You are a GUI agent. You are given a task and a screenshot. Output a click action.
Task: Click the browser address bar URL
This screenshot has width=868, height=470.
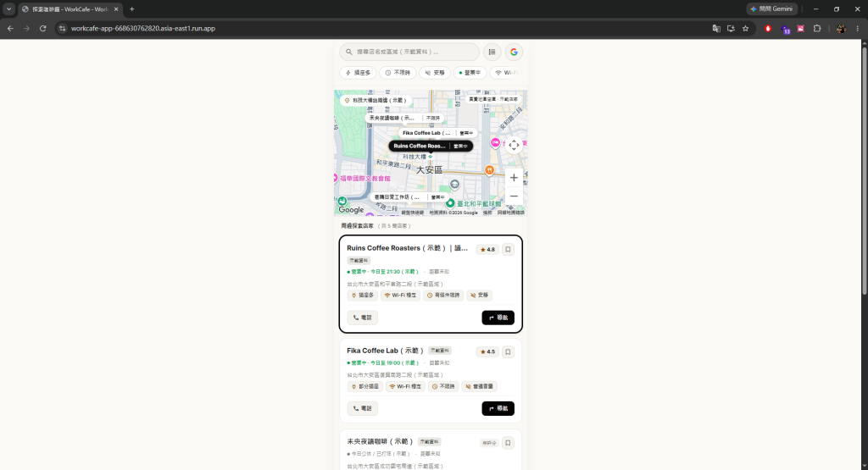(x=142, y=28)
